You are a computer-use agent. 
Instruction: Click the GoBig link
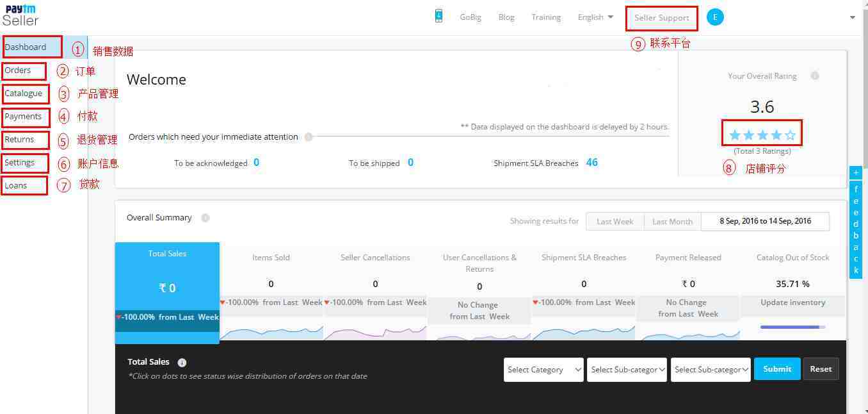(470, 17)
